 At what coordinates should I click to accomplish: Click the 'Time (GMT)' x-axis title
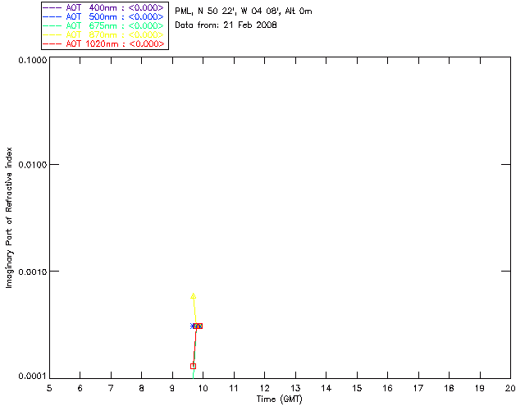(279, 399)
